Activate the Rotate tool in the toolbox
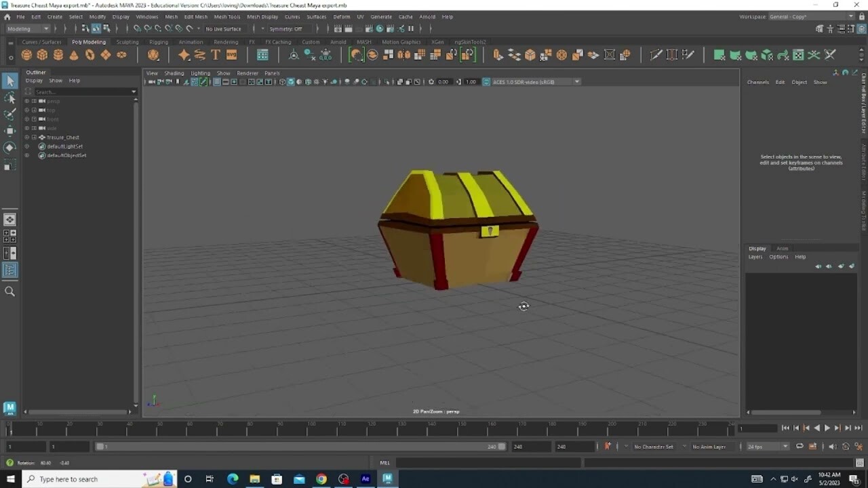The width and height of the screenshot is (868, 488). pos(10,147)
